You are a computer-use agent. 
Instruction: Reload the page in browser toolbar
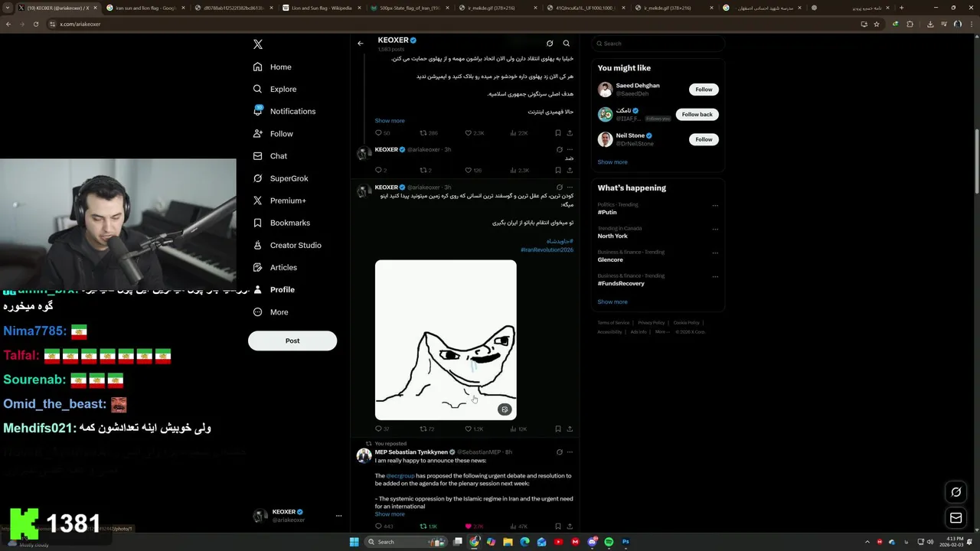(35, 24)
